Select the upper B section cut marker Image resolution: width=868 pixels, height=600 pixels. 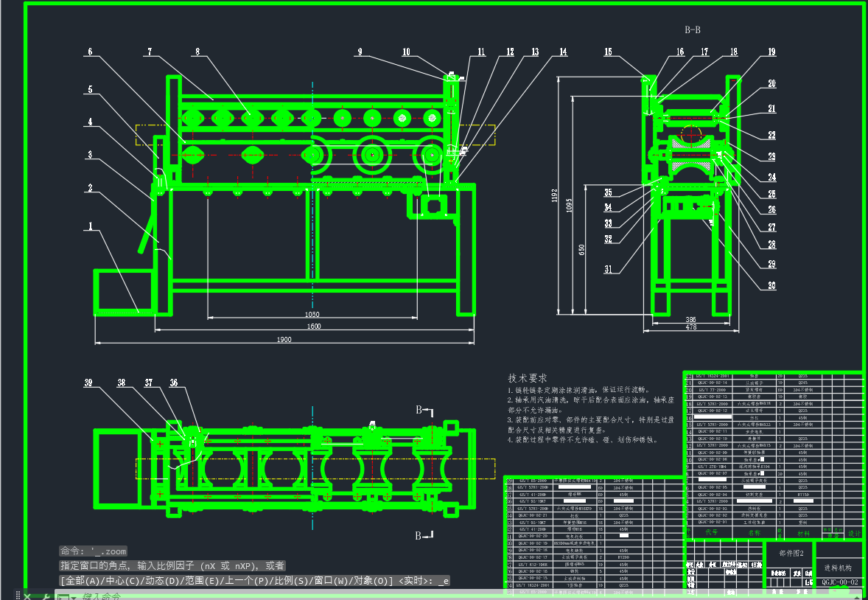424,411
